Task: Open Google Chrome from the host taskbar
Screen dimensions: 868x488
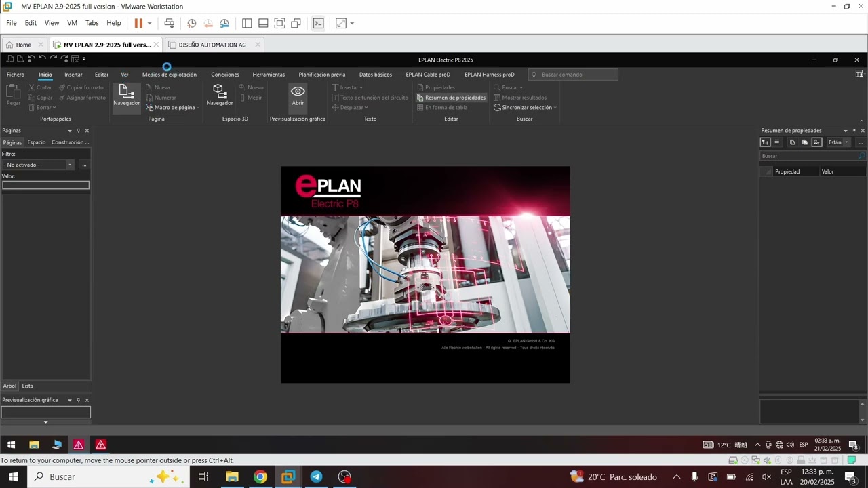Action: [260, 477]
